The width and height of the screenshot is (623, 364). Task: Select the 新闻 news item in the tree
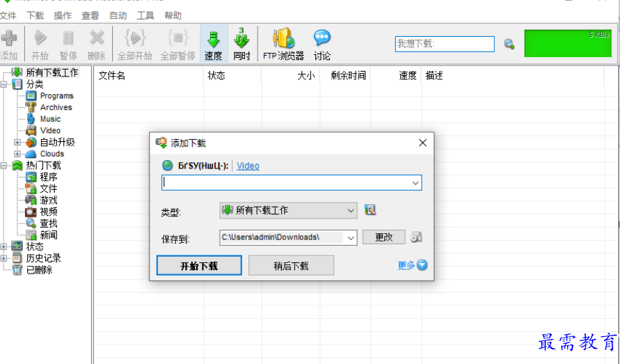click(49, 235)
